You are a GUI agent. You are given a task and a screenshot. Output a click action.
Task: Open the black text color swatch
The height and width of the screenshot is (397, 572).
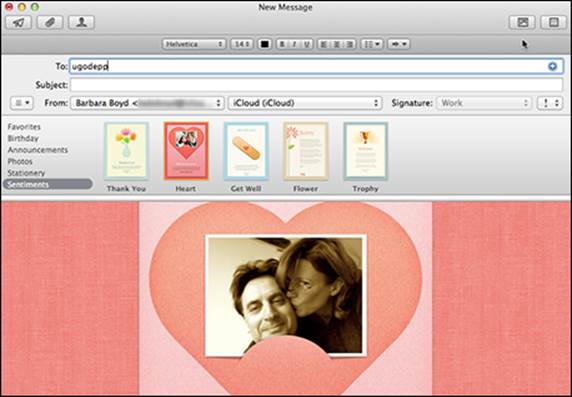(265, 44)
